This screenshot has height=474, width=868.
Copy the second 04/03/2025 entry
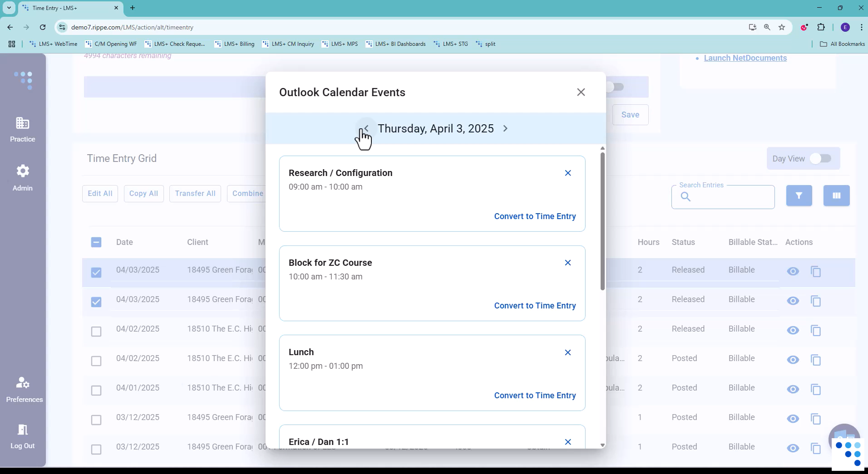coord(816,301)
